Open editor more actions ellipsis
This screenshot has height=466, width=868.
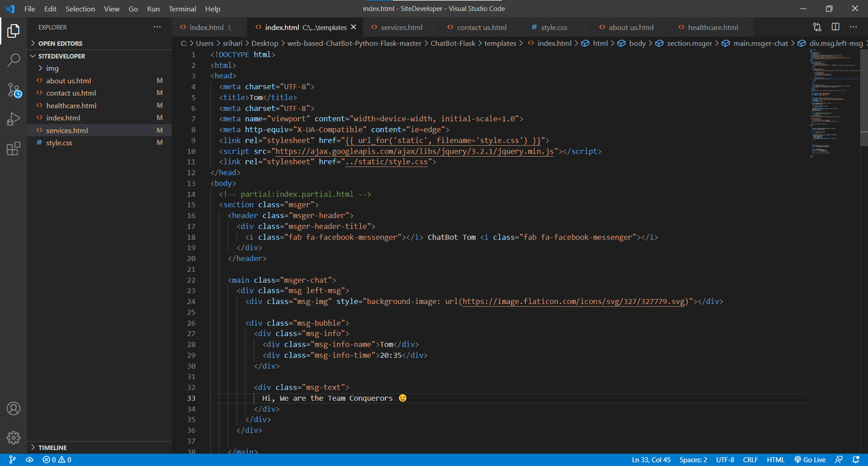(854, 27)
